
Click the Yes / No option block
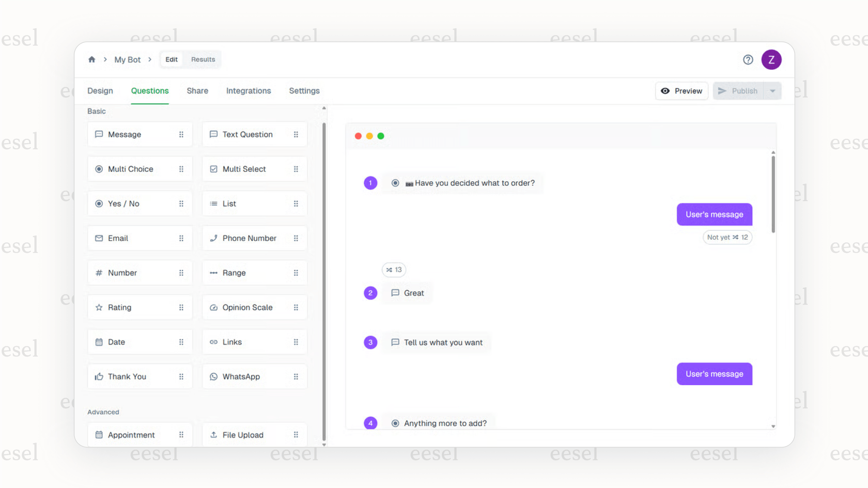pyautogui.click(x=139, y=203)
